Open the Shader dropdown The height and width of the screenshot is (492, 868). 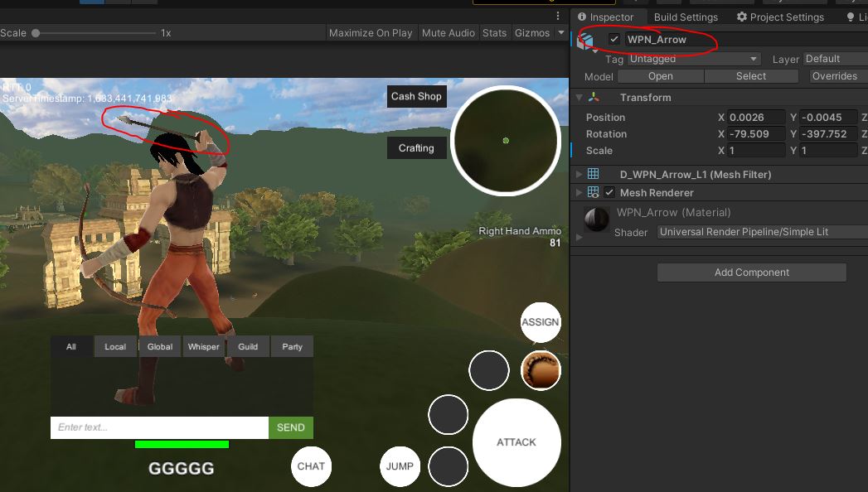[763, 232]
